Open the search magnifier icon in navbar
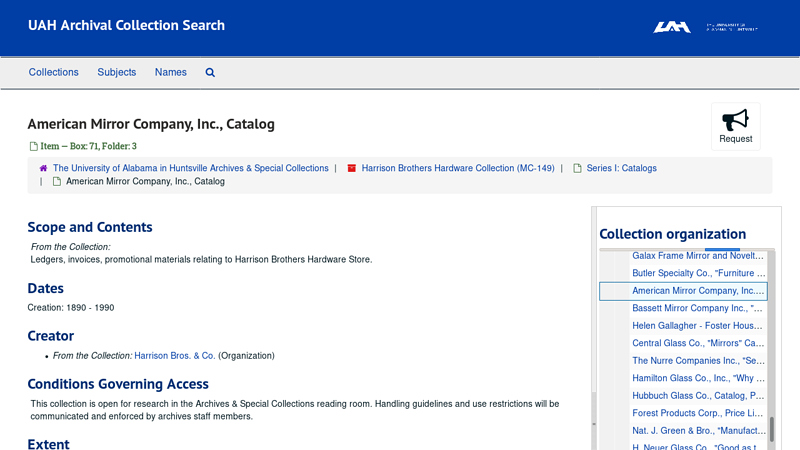 tap(210, 72)
